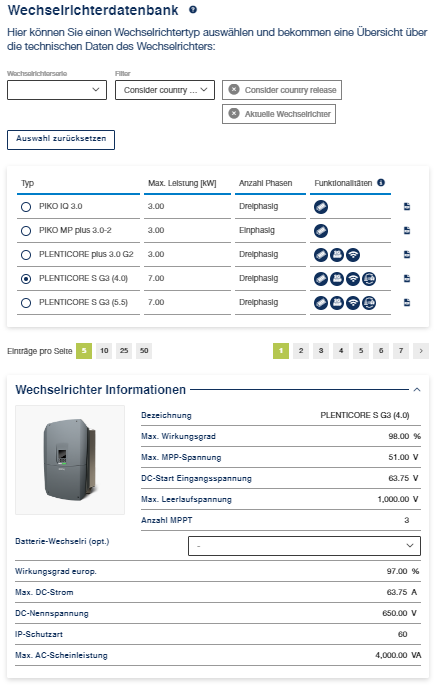Click the battery storage icon for PLENTICORE plus 3.0 G2

tap(337, 255)
